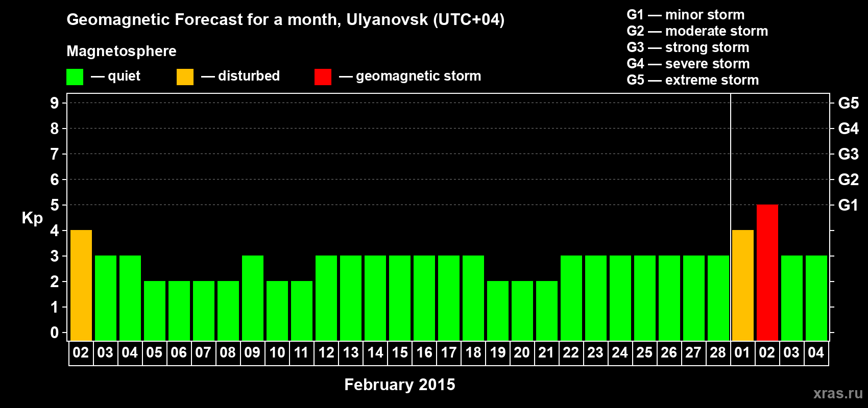Click 'G3 — strong storm' legend line

tap(688, 47)
